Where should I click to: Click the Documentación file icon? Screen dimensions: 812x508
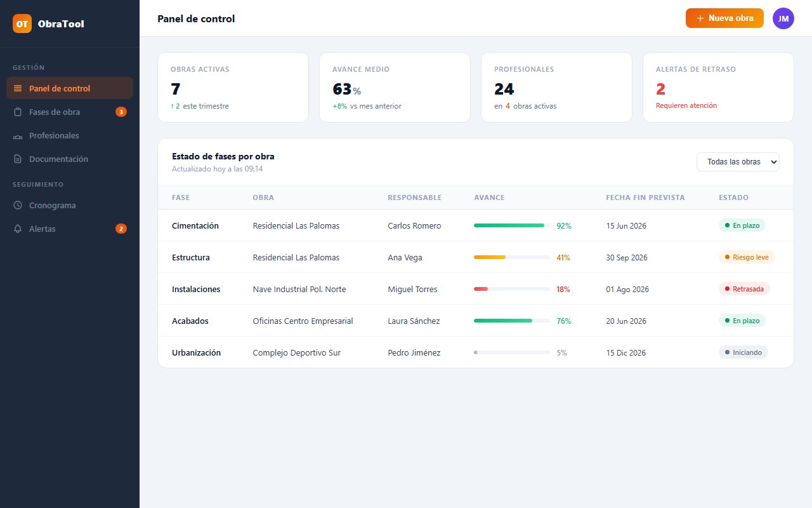18,159
